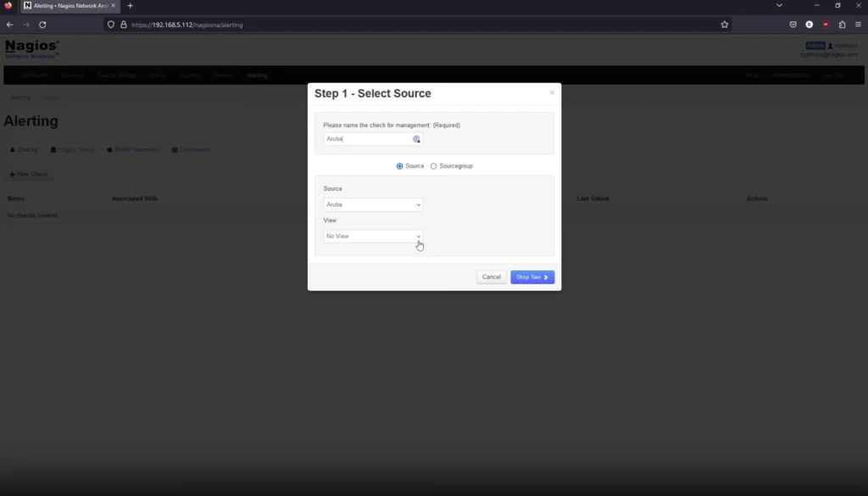Open the Firefox application menu icon

(858, 25)
